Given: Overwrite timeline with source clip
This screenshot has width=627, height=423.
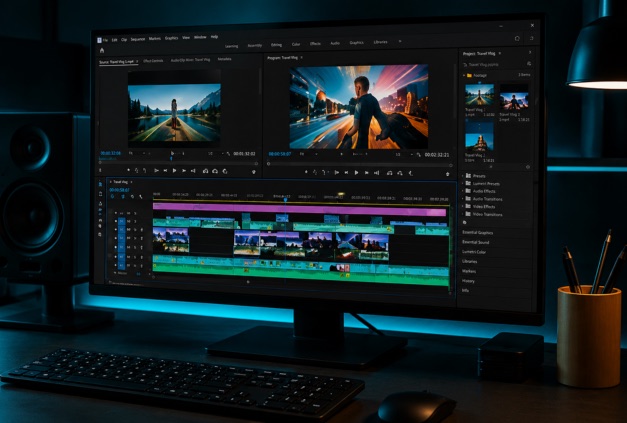Looking at the screenshot, I should (x=215, y=171).
